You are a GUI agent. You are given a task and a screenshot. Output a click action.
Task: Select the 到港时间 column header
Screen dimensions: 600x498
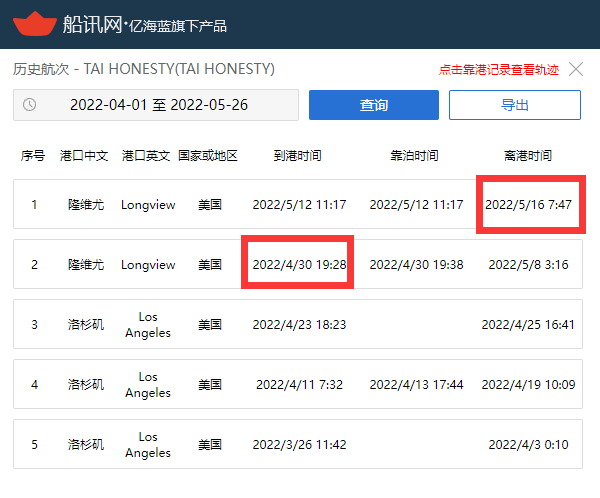click(x=297, y=156)
